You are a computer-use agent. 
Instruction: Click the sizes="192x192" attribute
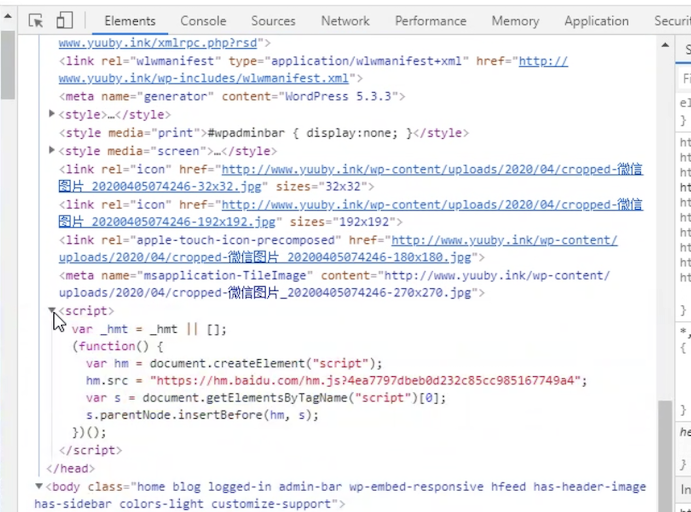point(342,222)
